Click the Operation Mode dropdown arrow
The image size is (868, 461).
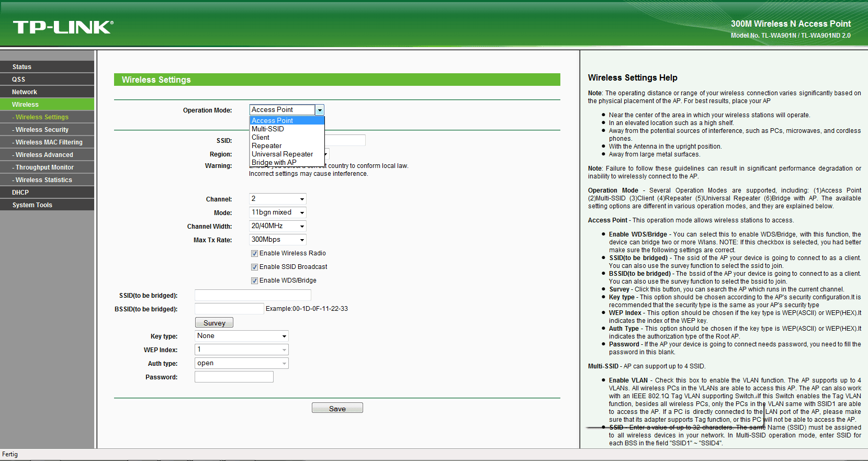point(320,110)
